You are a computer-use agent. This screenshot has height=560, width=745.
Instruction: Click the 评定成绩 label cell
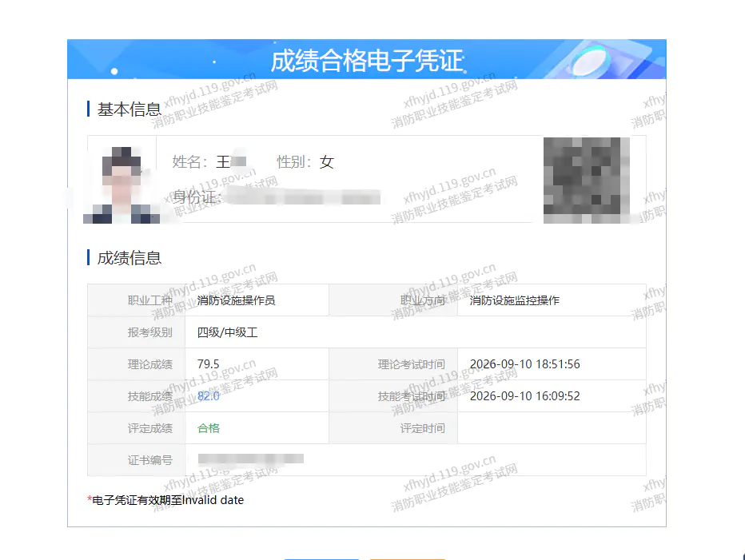[x=137, y=428]
